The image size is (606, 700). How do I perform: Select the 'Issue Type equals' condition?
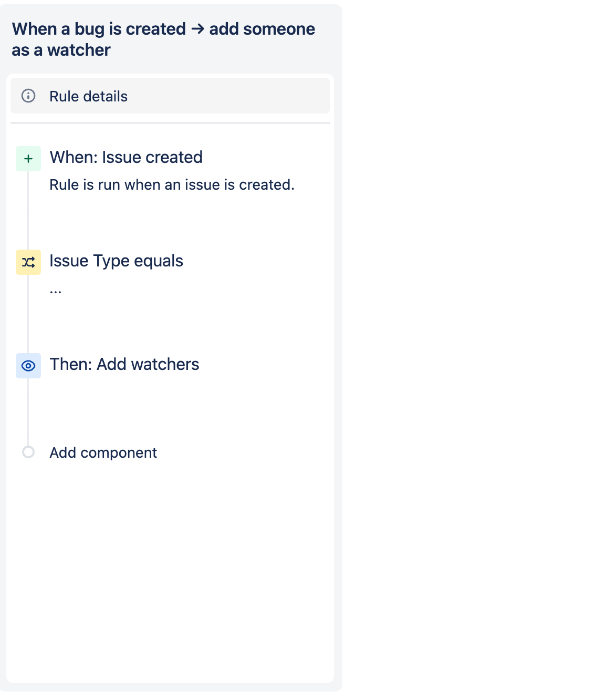pos(116,261)
